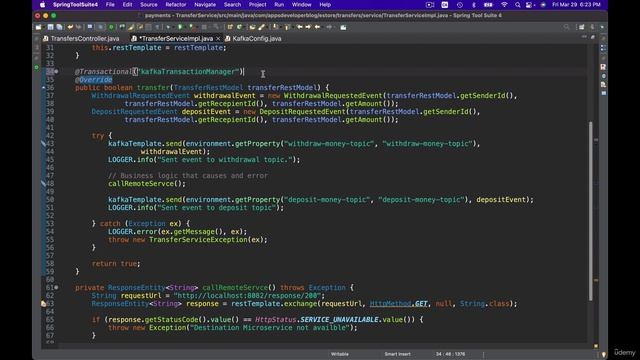Click 'SERVICE_UNAVAILABLE' on line 65

click(x=339, y=320)
